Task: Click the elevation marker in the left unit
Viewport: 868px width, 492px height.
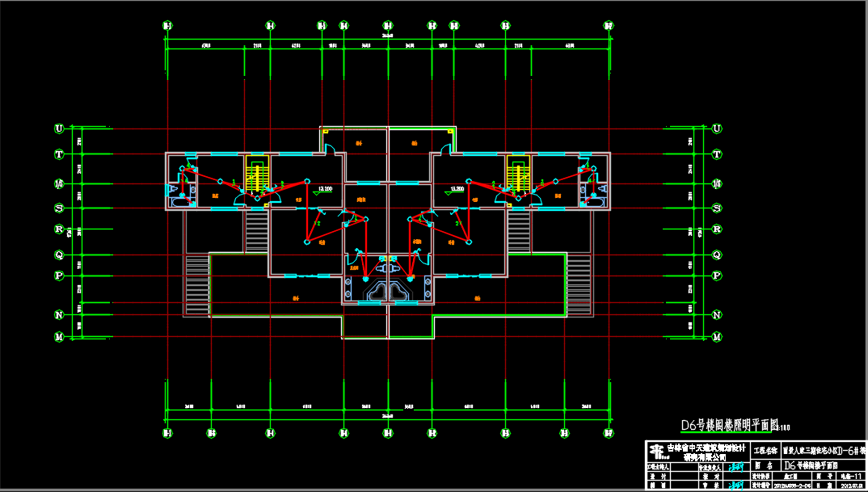Action: 322,191
